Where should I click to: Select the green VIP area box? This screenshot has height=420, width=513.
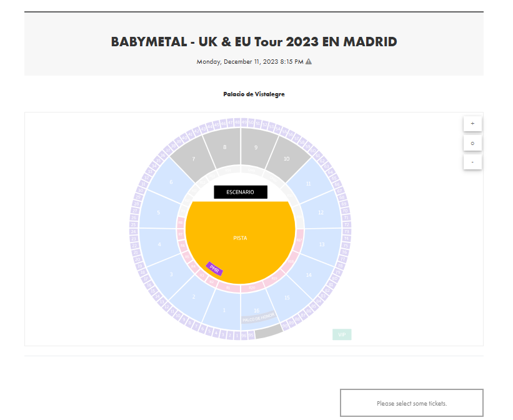(x=342, y=334)
